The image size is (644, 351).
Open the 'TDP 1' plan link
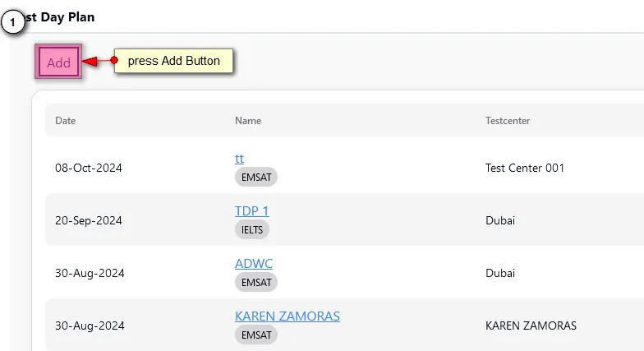tap(251, 211)
